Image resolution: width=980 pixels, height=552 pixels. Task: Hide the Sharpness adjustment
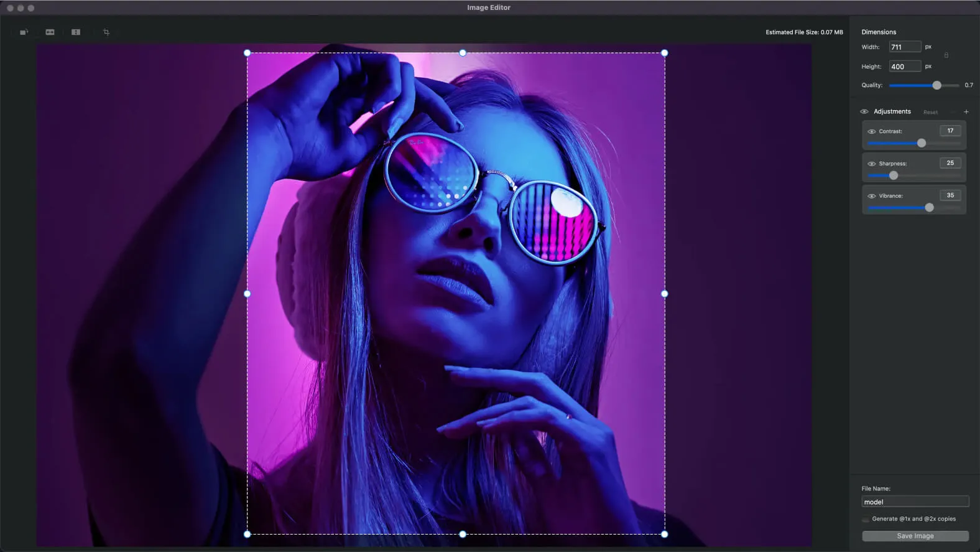pyautogui.click(x=871, y=164)
